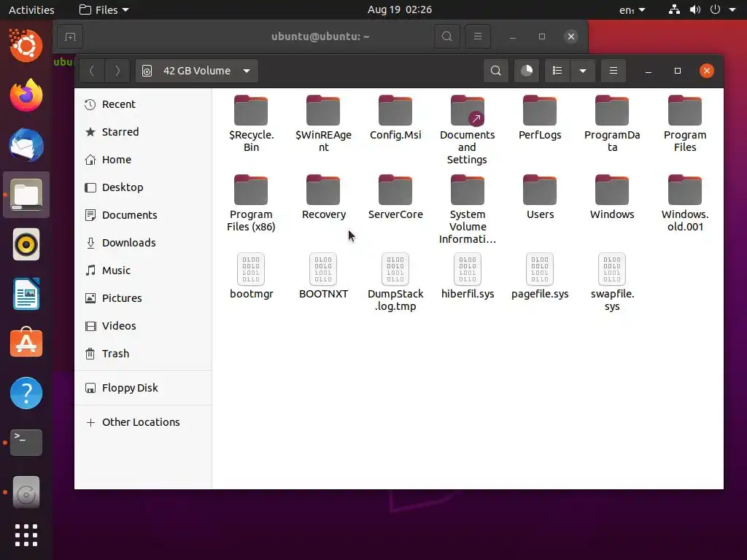Open Pictures in sidebar
Image resolution: width=747 pixels, height=560 pixels.
[143, 298]
